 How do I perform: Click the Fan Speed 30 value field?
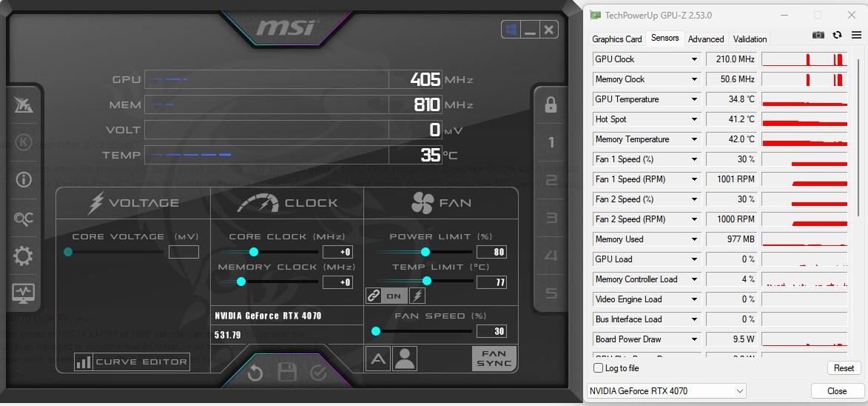click(x=491, y=331)
